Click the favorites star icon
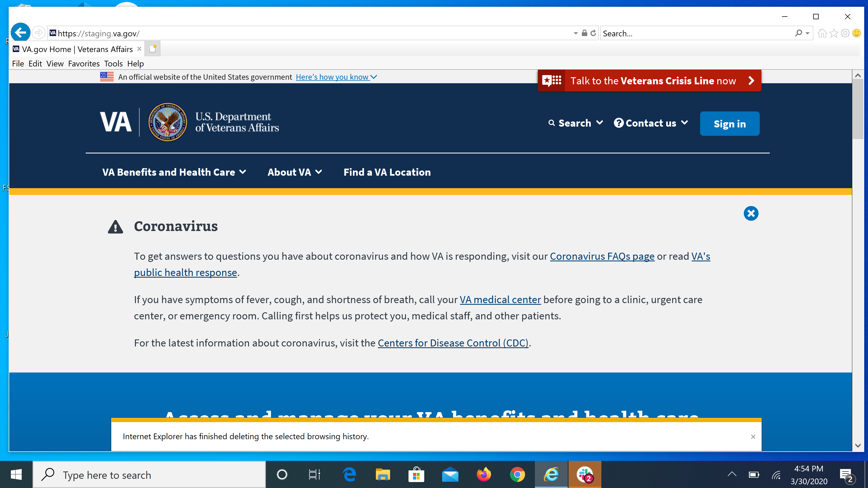868x488 pixels. pos(834,33)
